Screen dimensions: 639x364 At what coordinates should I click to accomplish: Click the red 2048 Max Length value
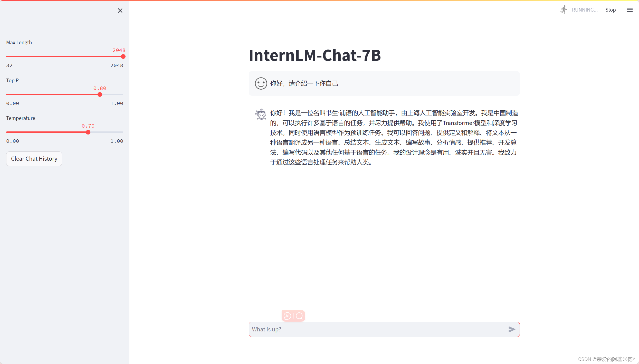(x=119, y=50)
